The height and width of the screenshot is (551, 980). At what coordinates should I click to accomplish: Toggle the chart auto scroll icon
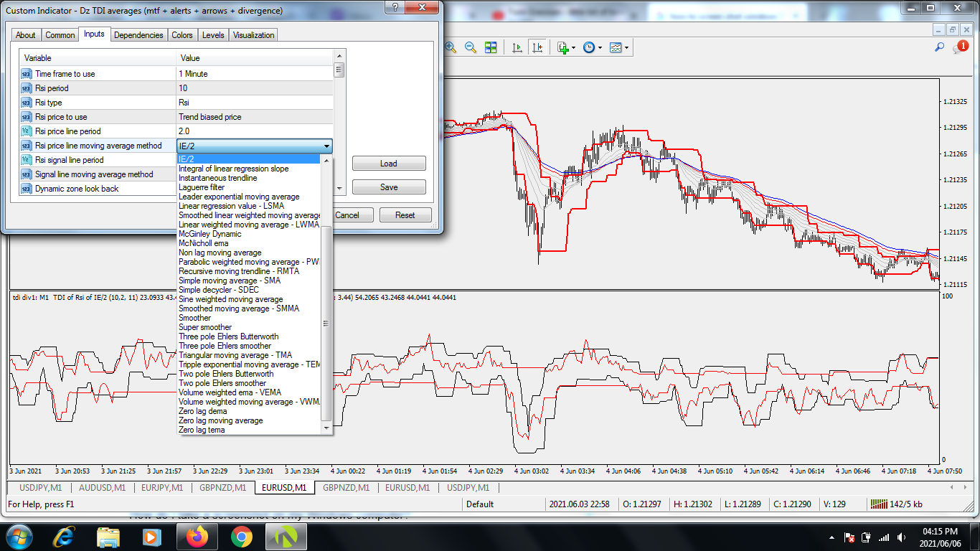[517, 47]
